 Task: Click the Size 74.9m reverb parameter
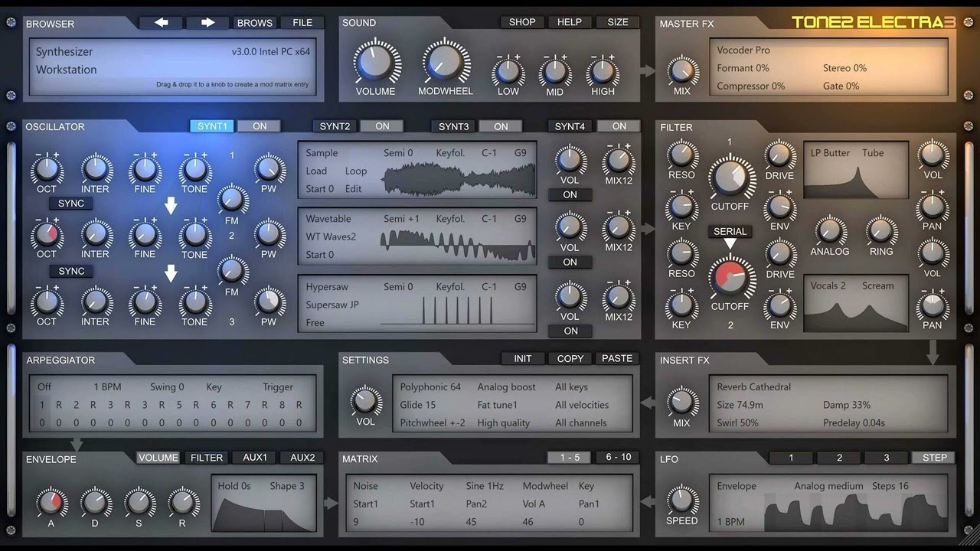[x=742, y=405]
